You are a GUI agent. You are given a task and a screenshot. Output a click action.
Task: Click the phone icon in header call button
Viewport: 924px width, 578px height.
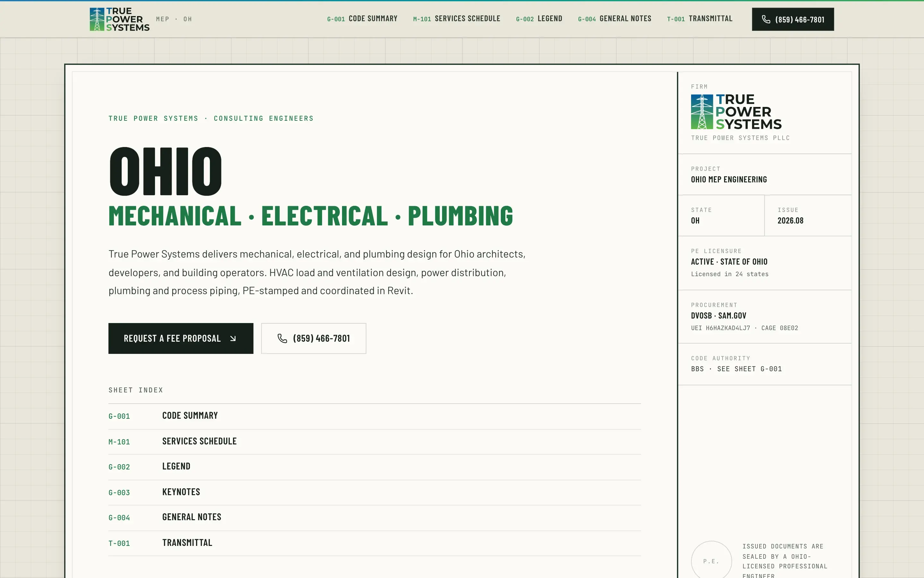click(x=766, y=19)
